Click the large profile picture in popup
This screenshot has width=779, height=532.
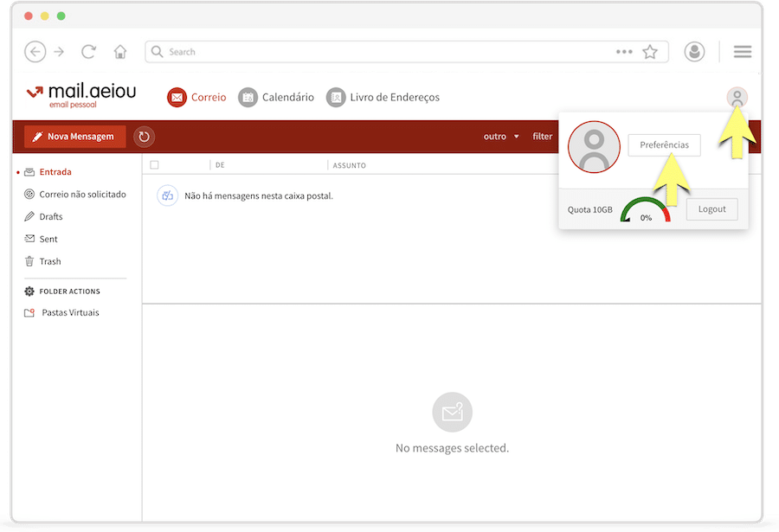pyautogui.click(x=594, y=148)
